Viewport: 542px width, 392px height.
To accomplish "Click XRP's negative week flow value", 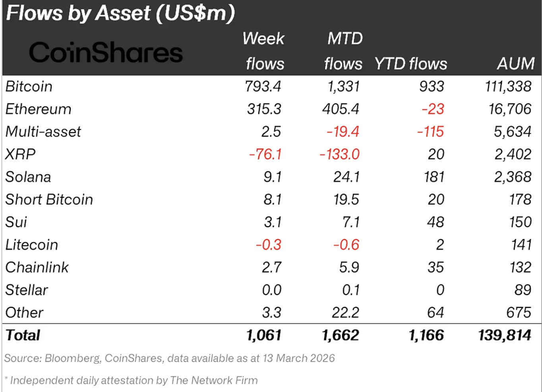I will pyautogui.click(x=265, y=154).
